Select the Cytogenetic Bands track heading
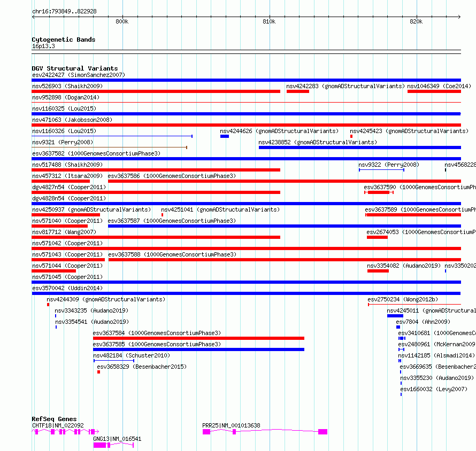 (64, 40)
